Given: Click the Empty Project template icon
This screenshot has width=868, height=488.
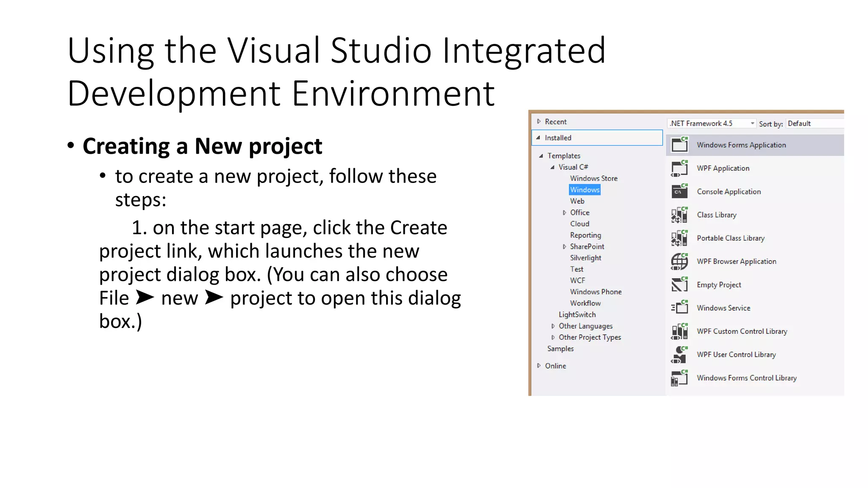Looking at the screenshot, I should (679, 285).
